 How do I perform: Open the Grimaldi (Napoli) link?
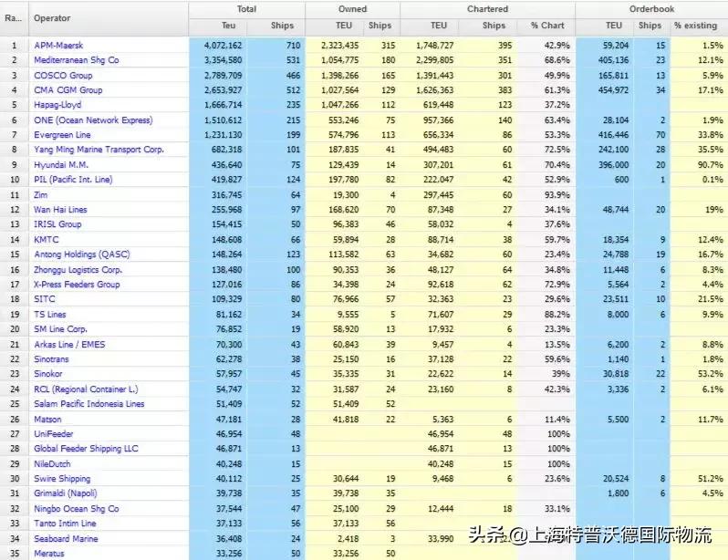point(66,493)
